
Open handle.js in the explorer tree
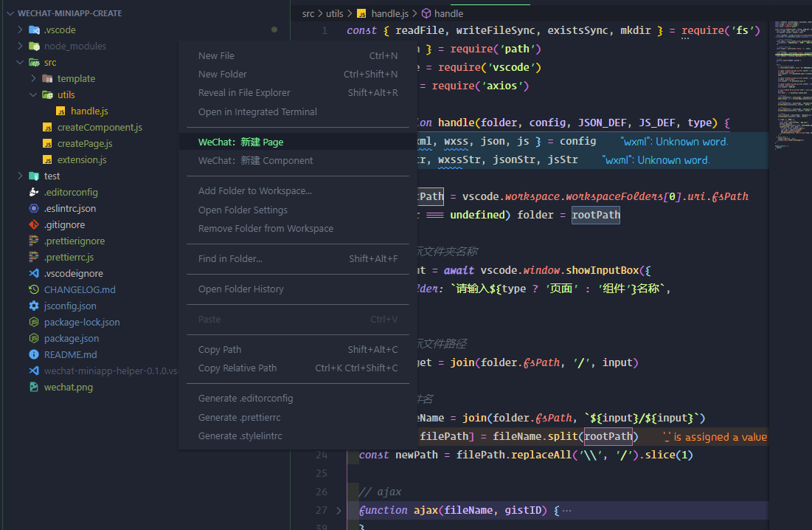tap(89, 111)
